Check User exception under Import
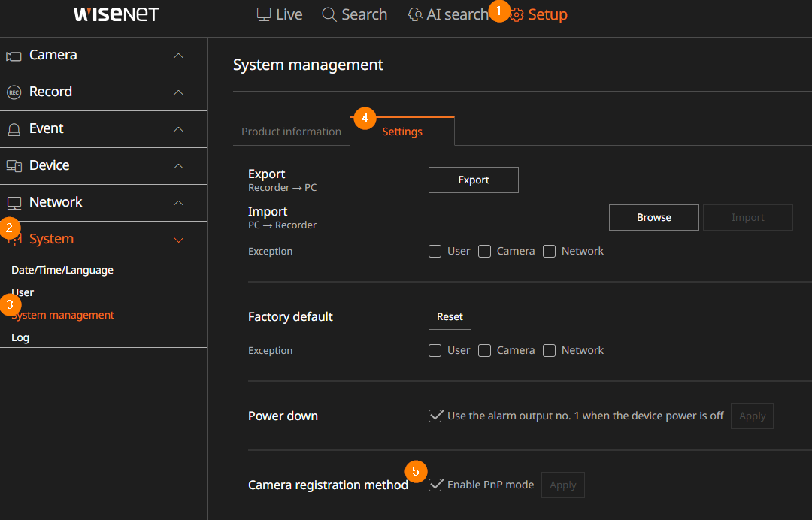 435,251
